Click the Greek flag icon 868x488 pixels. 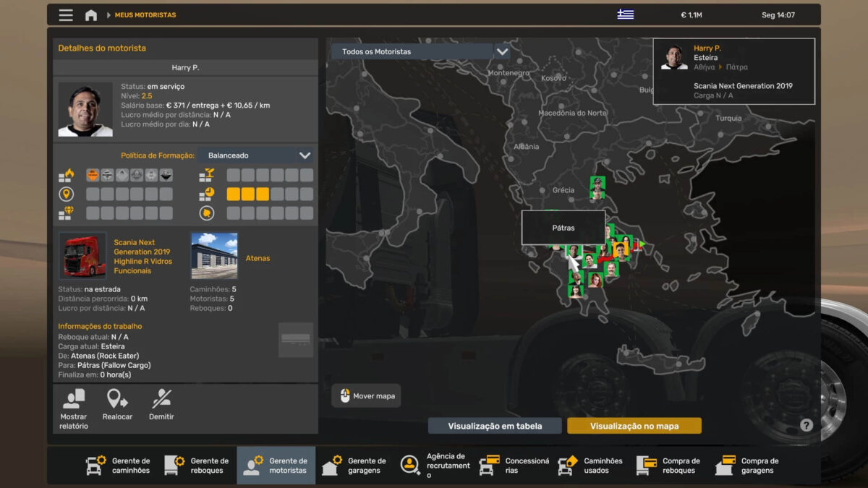point(625,14)
